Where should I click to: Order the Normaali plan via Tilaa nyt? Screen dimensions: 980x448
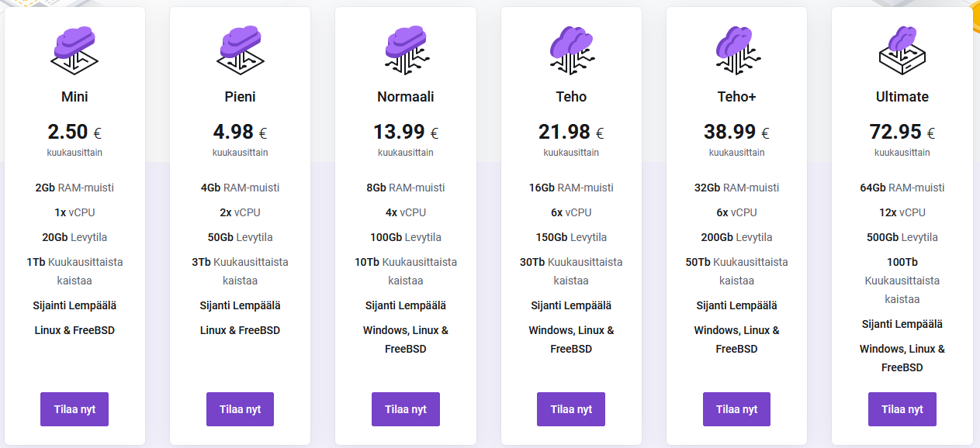tap(406, 409)
